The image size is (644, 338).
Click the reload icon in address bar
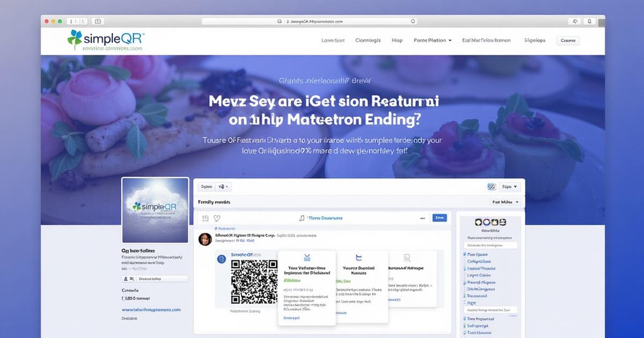412,21
